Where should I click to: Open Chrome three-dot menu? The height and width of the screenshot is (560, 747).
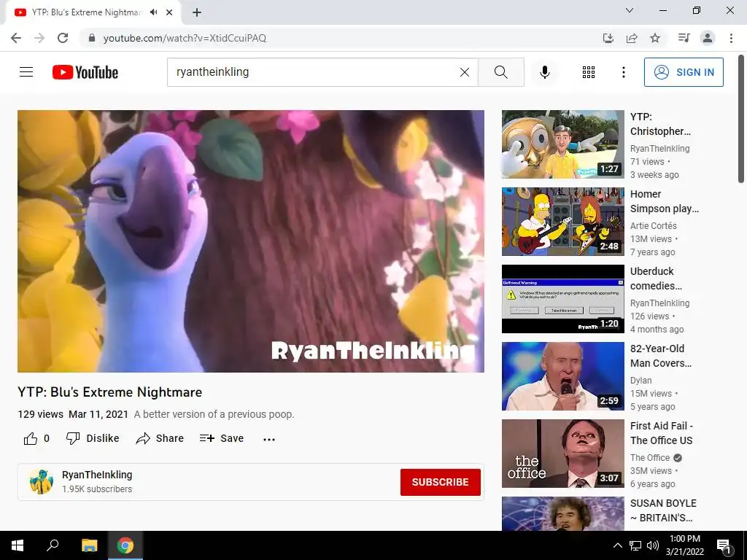click(731, 38)
